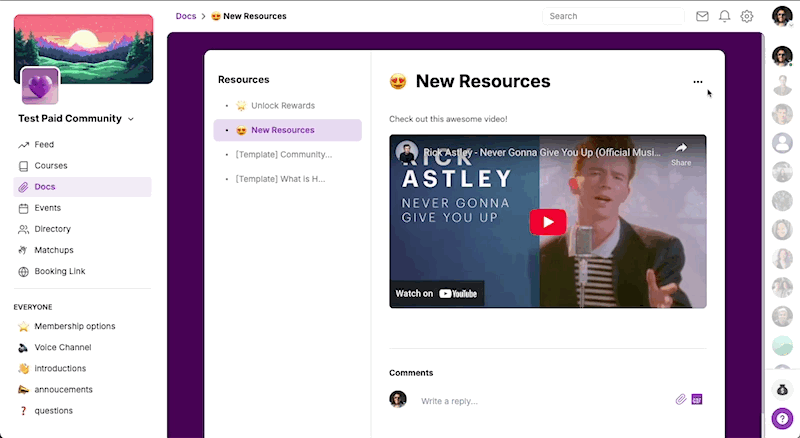Select Docs in the sidebar
Viewport: 800px width, 438px height.
point(82,187)
